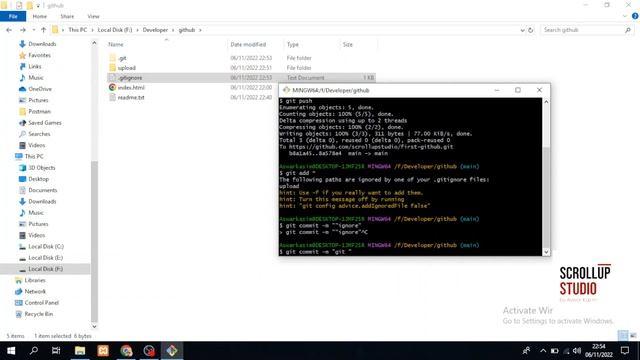Select the readme.txt file
The image size is (640, 360).
[x=131, y=97]
